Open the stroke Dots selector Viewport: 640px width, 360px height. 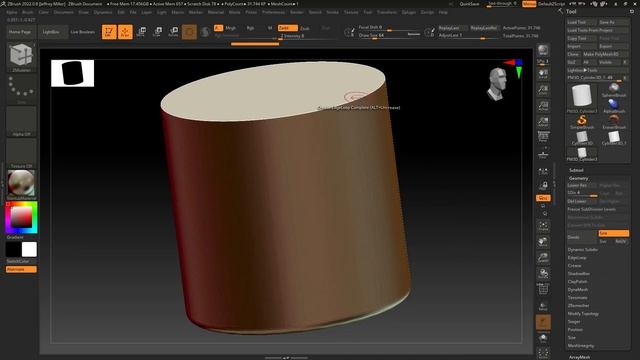click(21, 88)
